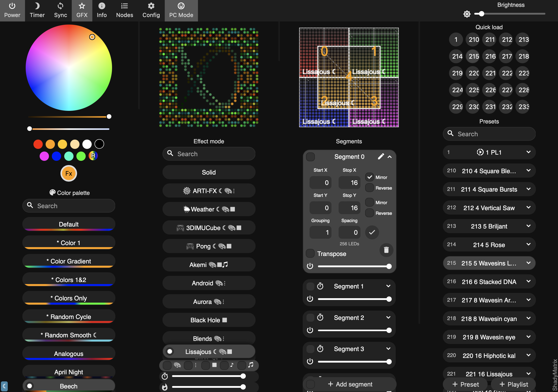Collapse the Segment 0 panel chevron
This screenshot has width=558, height=392.
pyautogui.click(x=390, y=157)
